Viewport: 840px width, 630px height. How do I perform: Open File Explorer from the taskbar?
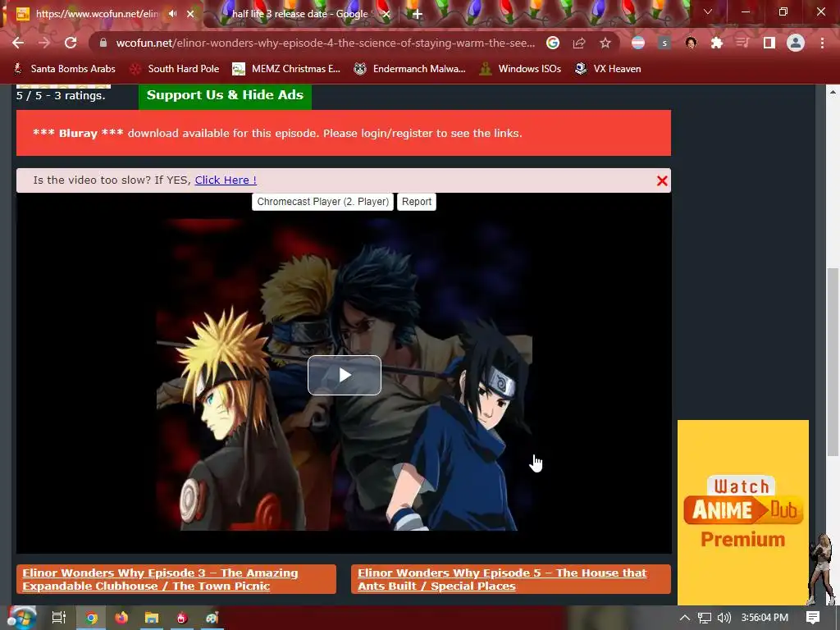152,618
